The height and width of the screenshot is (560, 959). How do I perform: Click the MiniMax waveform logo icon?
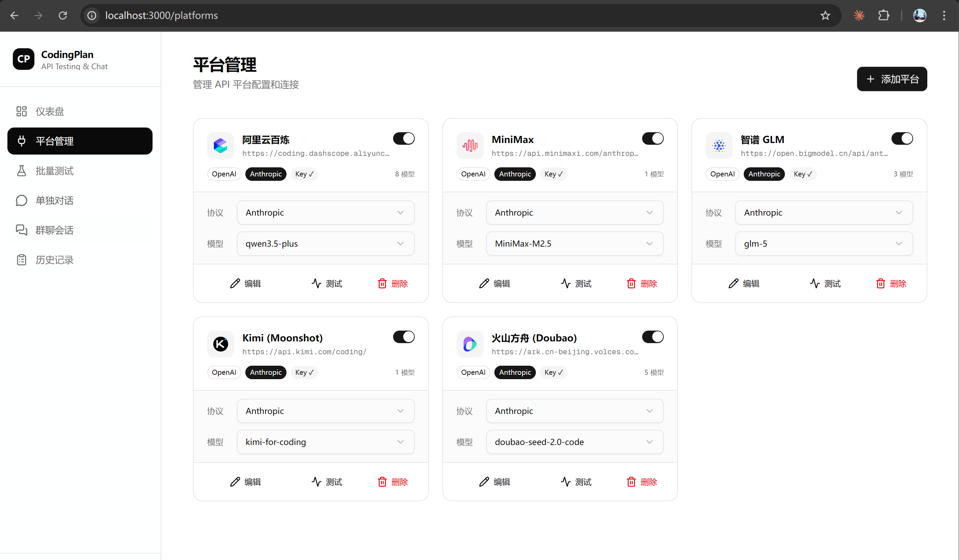pyautogui.click(x=470, y=145)
